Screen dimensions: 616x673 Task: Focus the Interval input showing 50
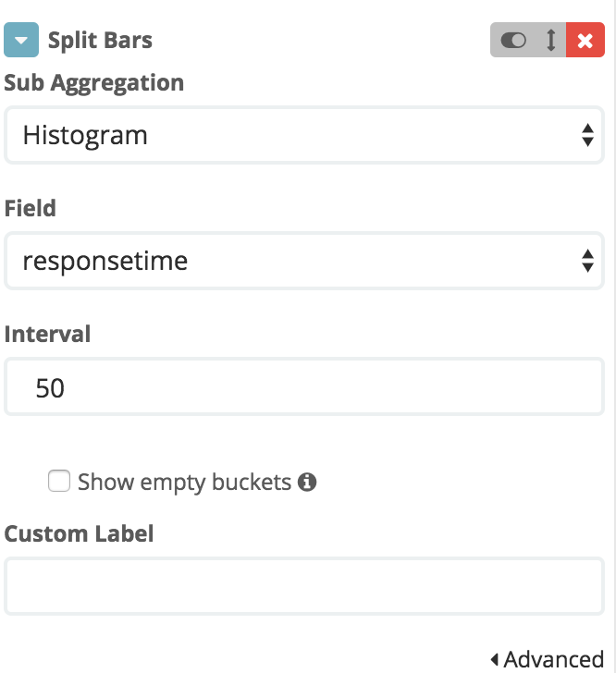304,386
